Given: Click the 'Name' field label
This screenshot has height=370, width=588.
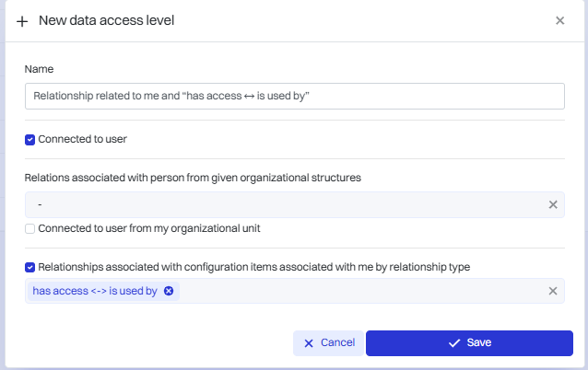Looking at the screenshot, I should point(39,69).
